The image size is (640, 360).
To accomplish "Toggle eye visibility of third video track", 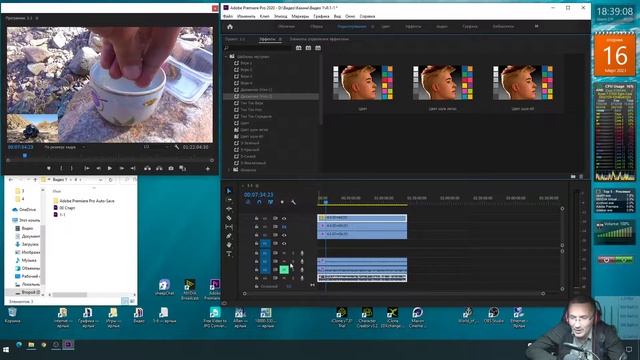I will pyautogui.click(x=284, y=235).
